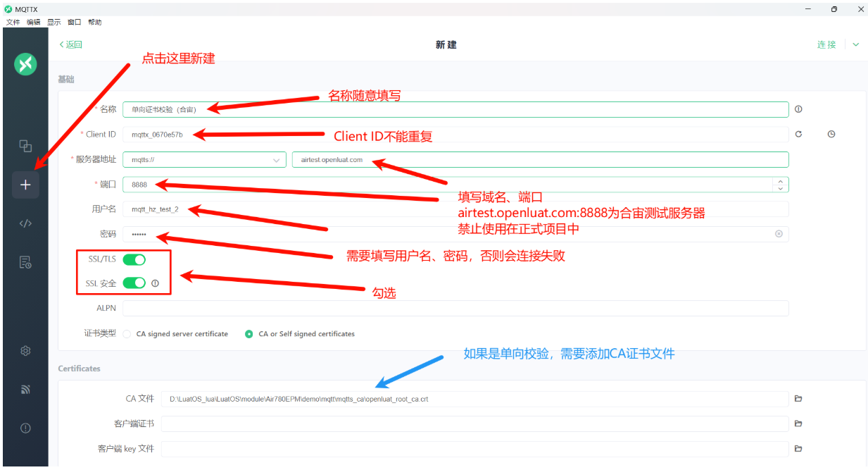This screenshot has height=470, width=868.
Task: Click the 用户名 field mqtt_hz_test_2
Action: click(x=455, y=209)
